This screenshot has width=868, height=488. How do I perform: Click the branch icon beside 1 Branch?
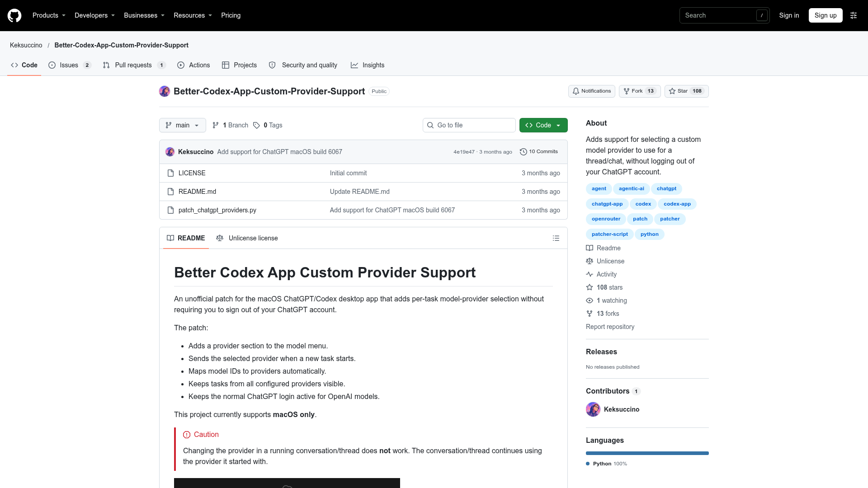pyautogui.click(x=216, y=125)
